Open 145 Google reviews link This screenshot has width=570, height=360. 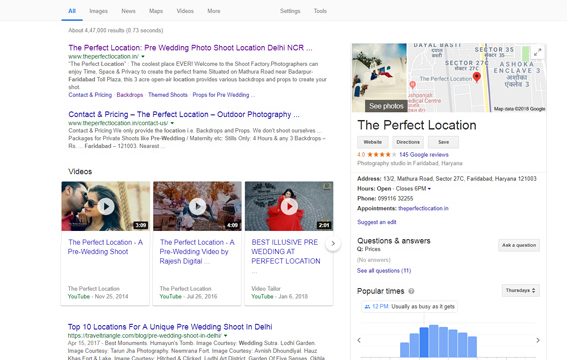click(x=424, y=155)
